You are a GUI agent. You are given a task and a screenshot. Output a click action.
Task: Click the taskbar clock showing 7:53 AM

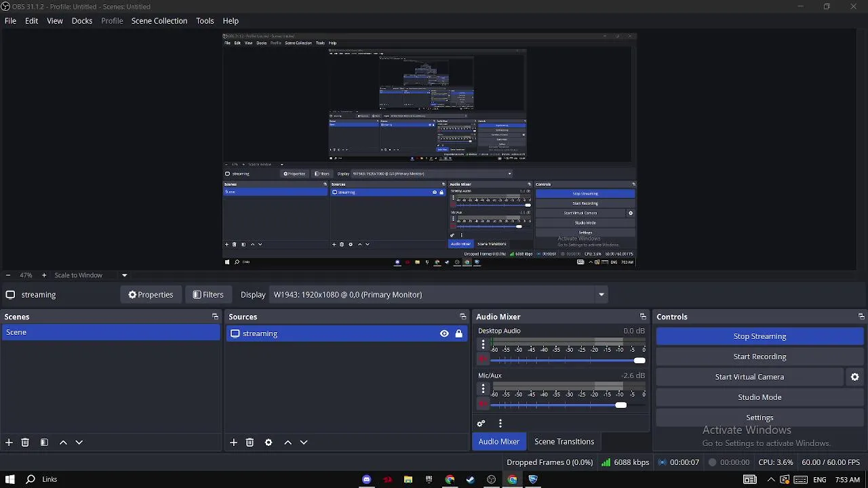(847, 479)
